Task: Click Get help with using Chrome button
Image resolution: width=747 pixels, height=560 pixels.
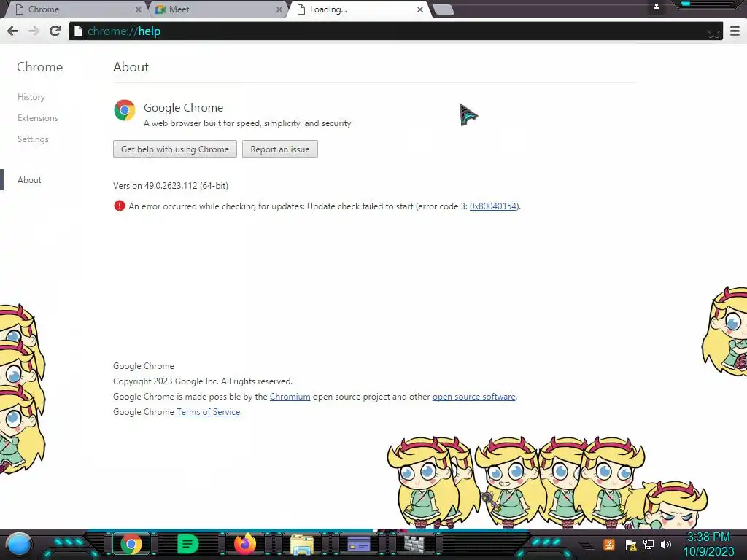Action: 175,149
